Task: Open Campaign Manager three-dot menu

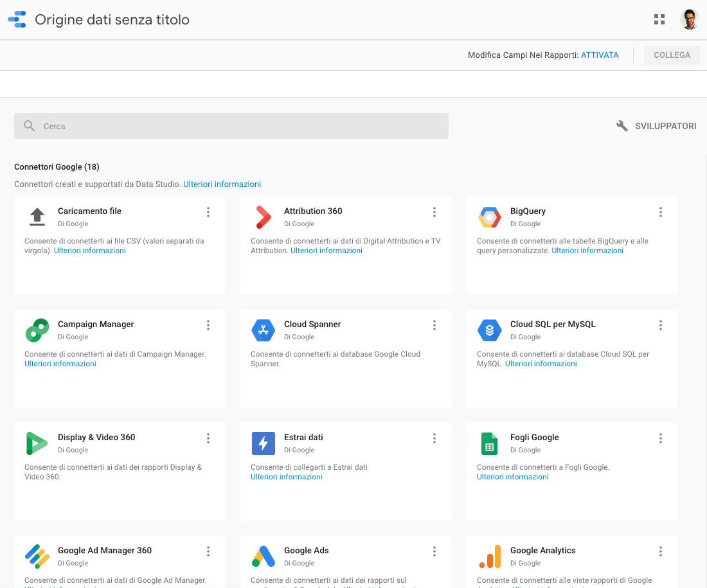Action: click(x=208, y=325)
